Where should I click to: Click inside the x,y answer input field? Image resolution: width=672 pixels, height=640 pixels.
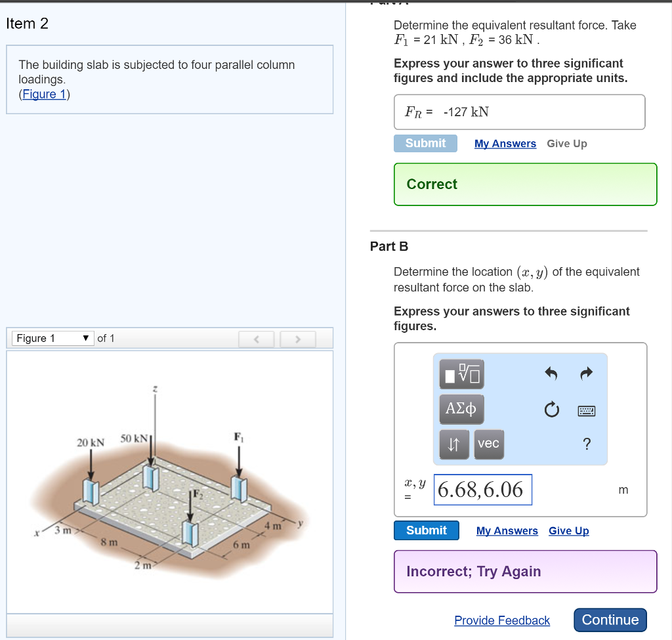tap(482, 490)
